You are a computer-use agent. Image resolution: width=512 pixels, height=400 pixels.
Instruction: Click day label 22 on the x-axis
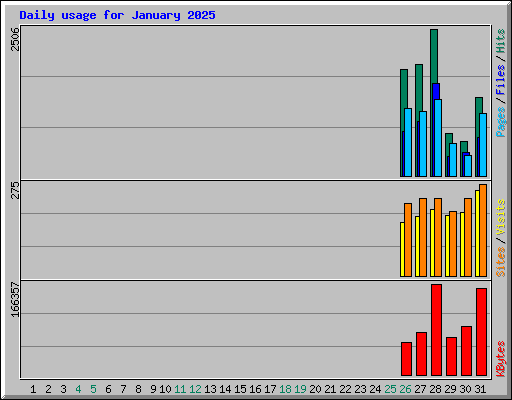coord(345,389)
